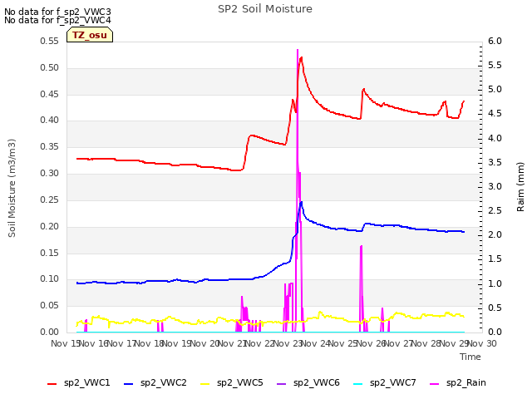Click the 1.0 rain axis tick label
This screenshot has height=399, width=532.
click(495, 283)
